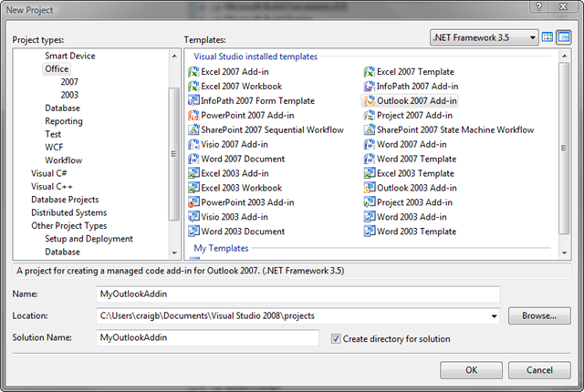Click the Cancel button
The height and width of the screenshot is (392, 584).
(x=539, y=370)
